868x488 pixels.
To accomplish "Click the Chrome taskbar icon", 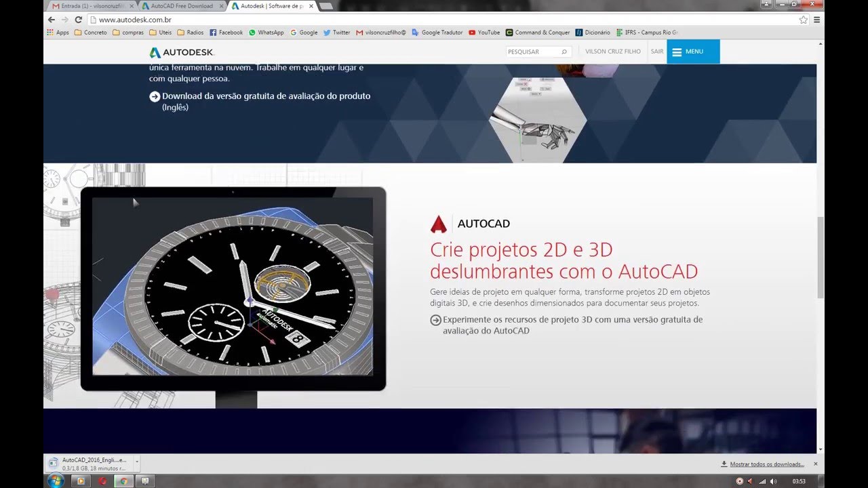I will coord(123,481).
